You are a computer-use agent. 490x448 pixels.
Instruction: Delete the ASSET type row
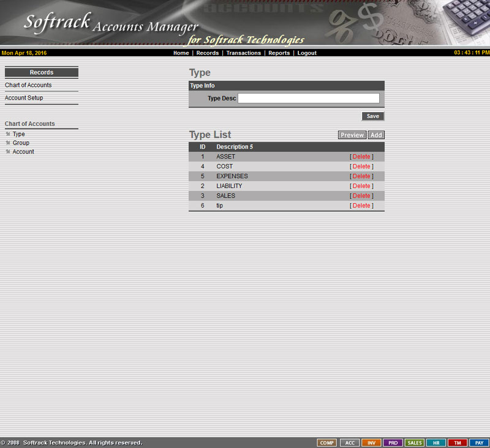pos(361,157)
